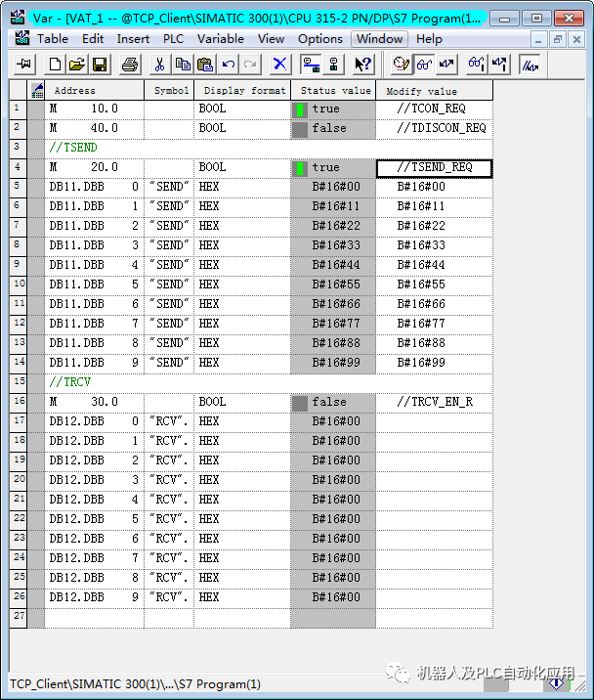Screen dimensions: 594x700
Task: Click the accessible nodes connection icon
Action: [x=333, y=65]
